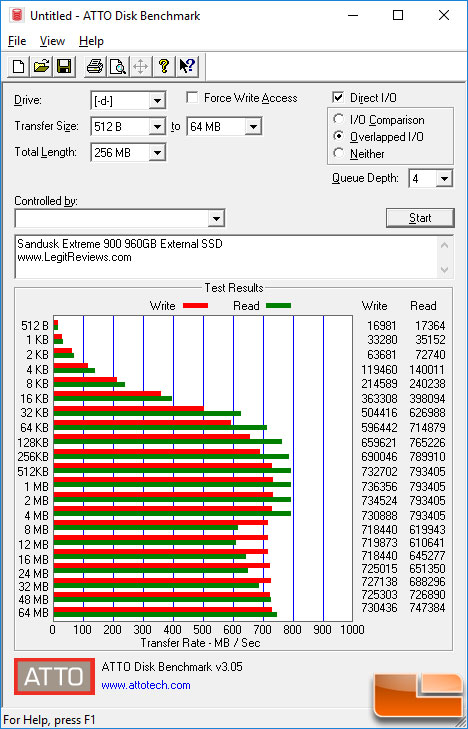The width and height of the screenshot is (468, 729).
Task: Click the Write column header
Action: (x=375, y=306)
